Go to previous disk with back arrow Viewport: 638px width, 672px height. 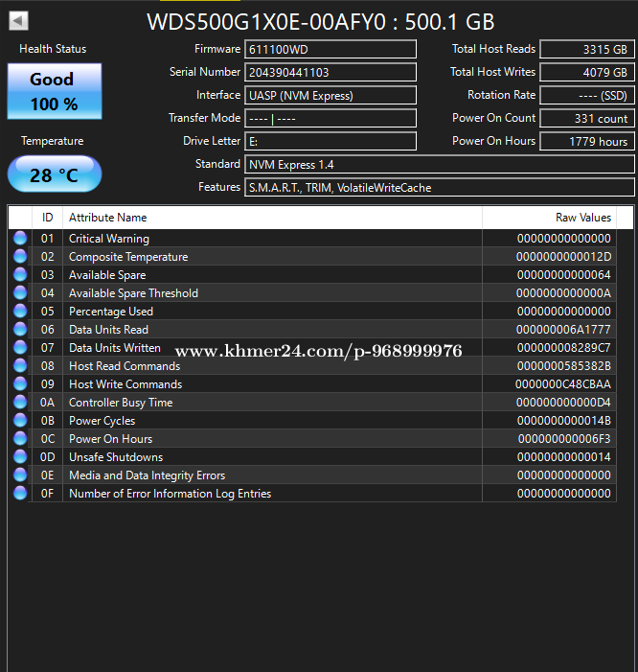click(18, 20)
